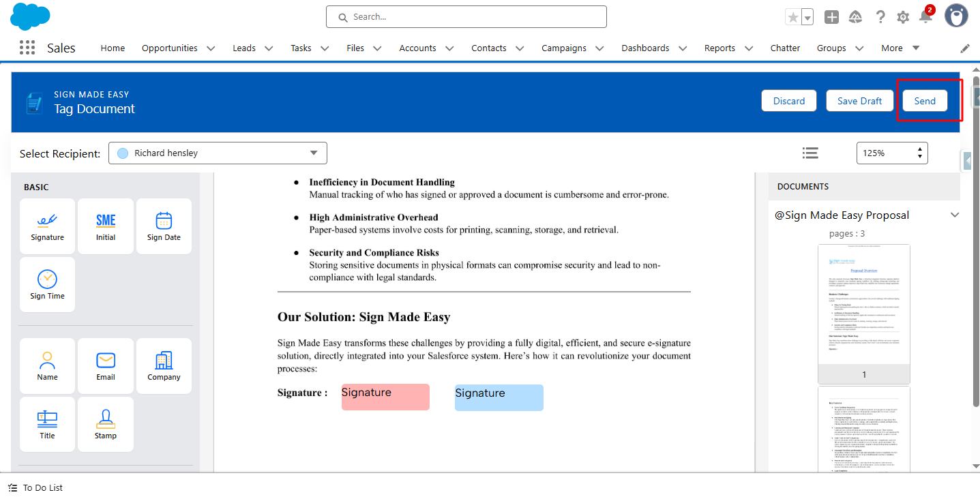Collapse the Sign Made Easy Proposal document

[955, 215]
